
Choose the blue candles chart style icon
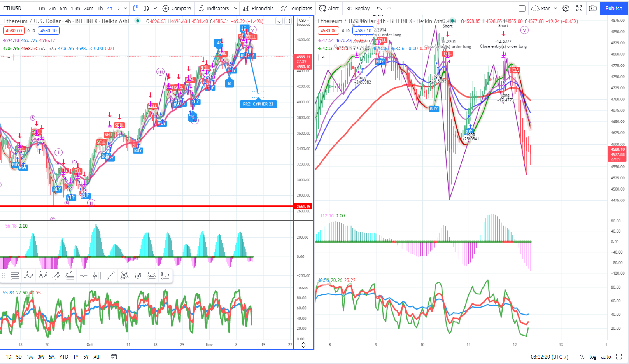click(x=135, y=8)
